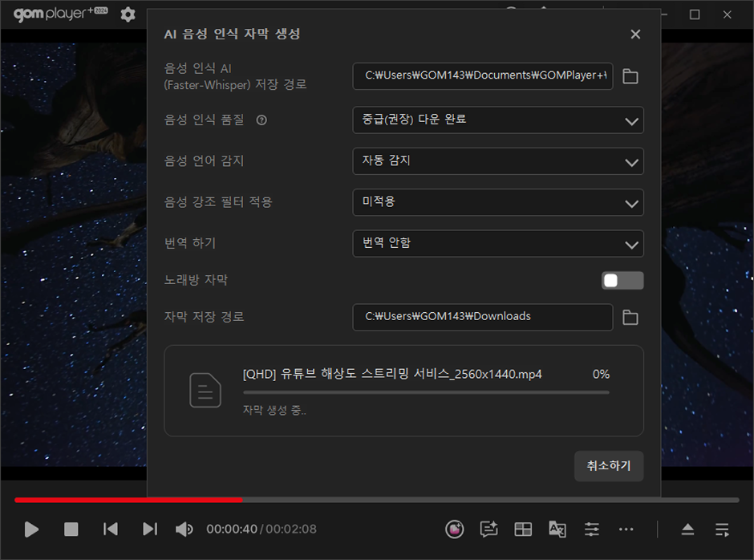Open GOM Player settings gear
The height and width of the screenshot is (560, 754).
(128, 14)
